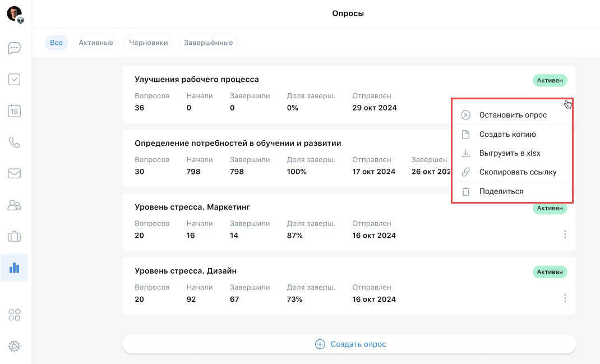Screen dimensions: 600x364
Task: Open the contacts people icon in sidebar
Action: click(15, 205)
